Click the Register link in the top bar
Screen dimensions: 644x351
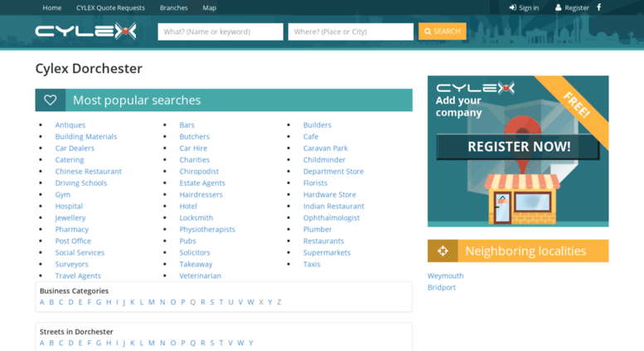click(572, 7)
